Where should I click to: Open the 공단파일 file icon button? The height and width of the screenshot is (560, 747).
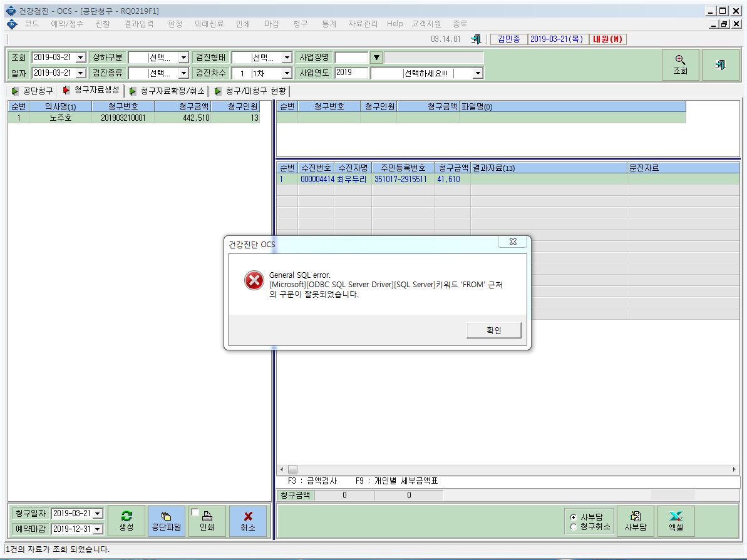[x=167, y=521]
